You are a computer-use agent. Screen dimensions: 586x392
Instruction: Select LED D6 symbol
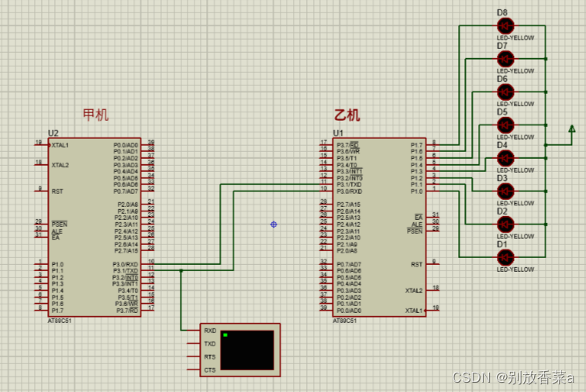click(x=505, y=92)
